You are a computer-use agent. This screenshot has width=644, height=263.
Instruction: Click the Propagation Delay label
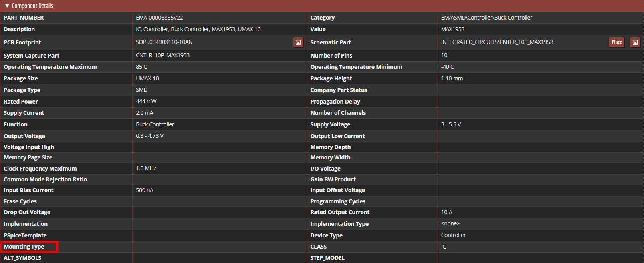(x=335, y=102)
